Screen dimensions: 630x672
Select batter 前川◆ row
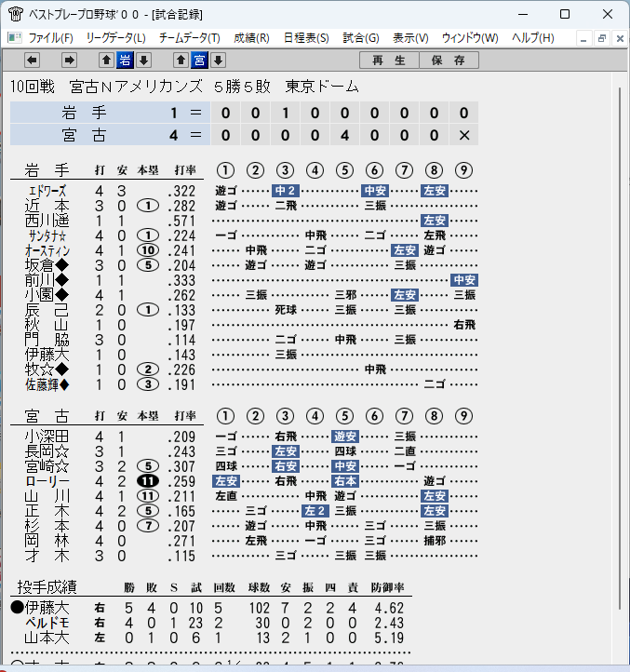[47, 280]
